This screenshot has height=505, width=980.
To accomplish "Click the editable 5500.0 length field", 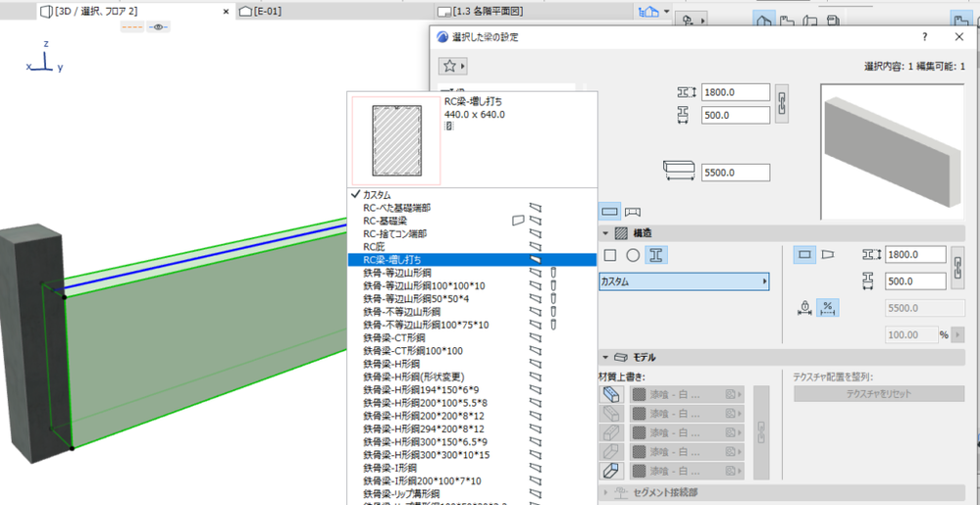I will pyautogui.click(x=736, y=173).
